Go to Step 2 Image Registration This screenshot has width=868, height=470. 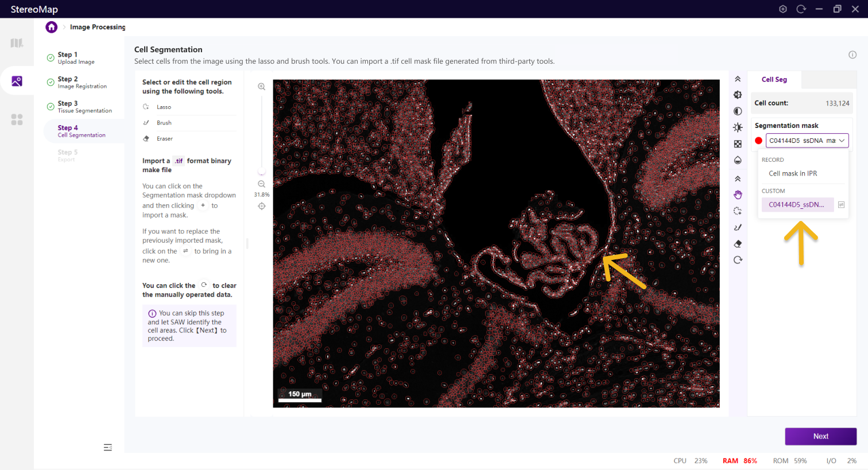82,83
